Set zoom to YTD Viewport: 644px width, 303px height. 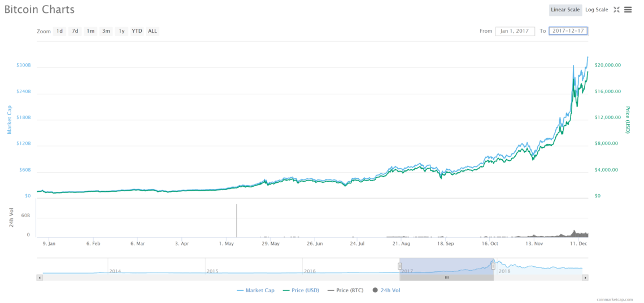(137, 31)
